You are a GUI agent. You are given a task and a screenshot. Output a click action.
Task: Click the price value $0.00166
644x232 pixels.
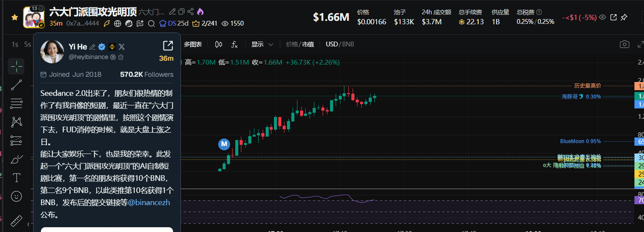(371, 22)
